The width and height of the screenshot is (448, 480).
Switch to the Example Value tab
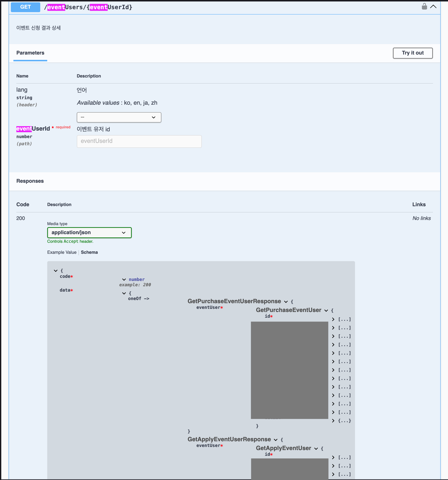coord(62,252)
